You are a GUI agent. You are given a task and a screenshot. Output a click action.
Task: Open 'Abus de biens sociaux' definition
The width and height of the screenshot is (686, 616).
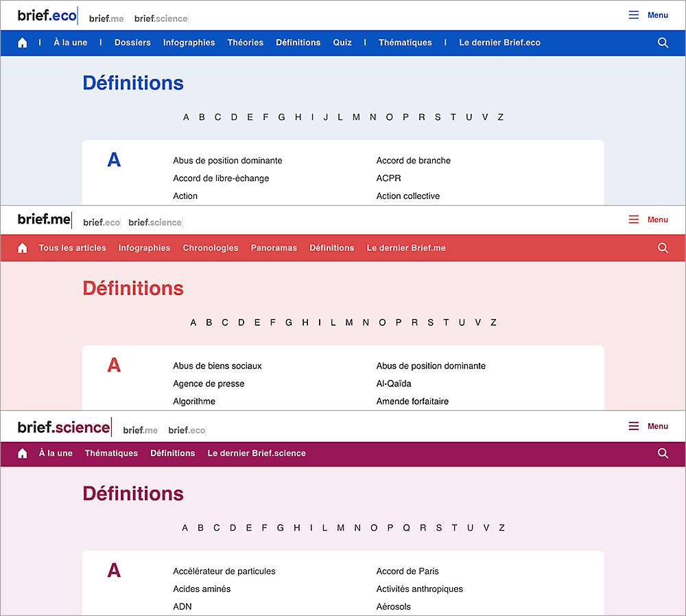(217, 366)
